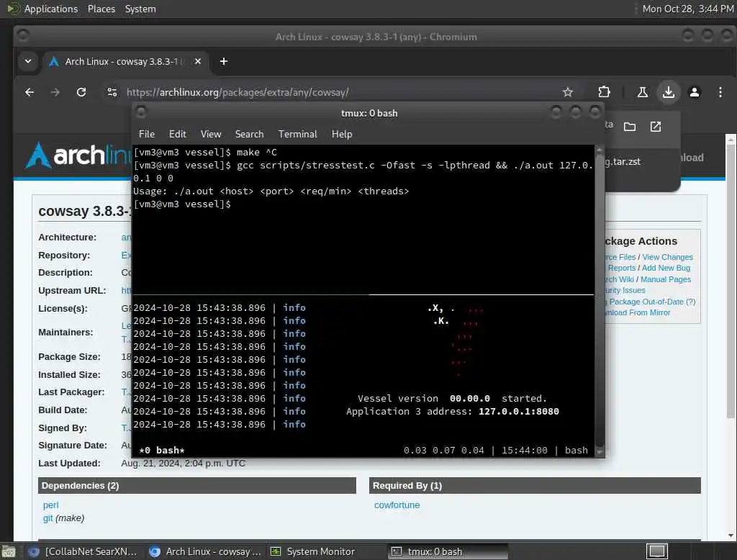737x560 pixels.
Task: Open the Terminal menu in tmux window
Action: coord(297,134)
